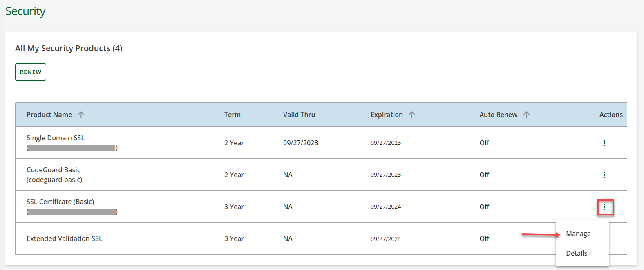Open actions menu for CodeGuard Basic row
644x270 pixels.
coord(604,175)
